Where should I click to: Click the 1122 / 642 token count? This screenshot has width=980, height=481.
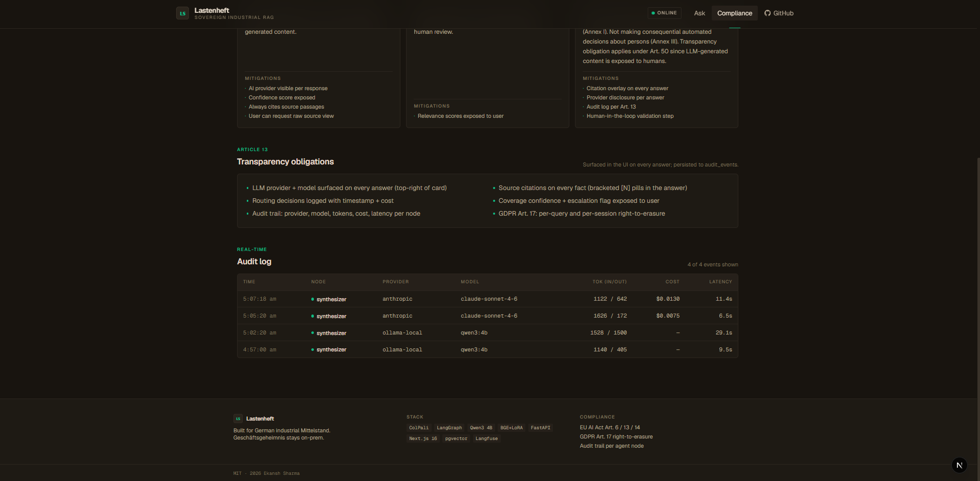(610, 299)
